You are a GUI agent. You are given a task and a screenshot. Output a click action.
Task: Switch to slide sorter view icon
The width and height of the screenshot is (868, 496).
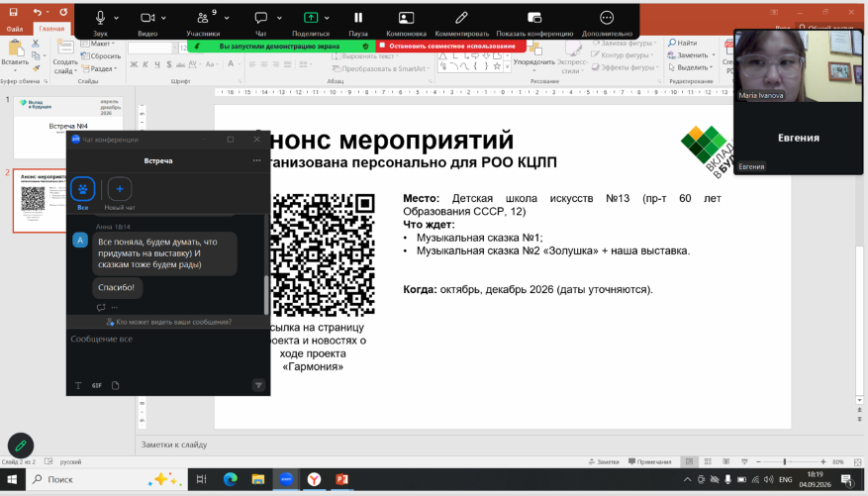click(708, 461)
